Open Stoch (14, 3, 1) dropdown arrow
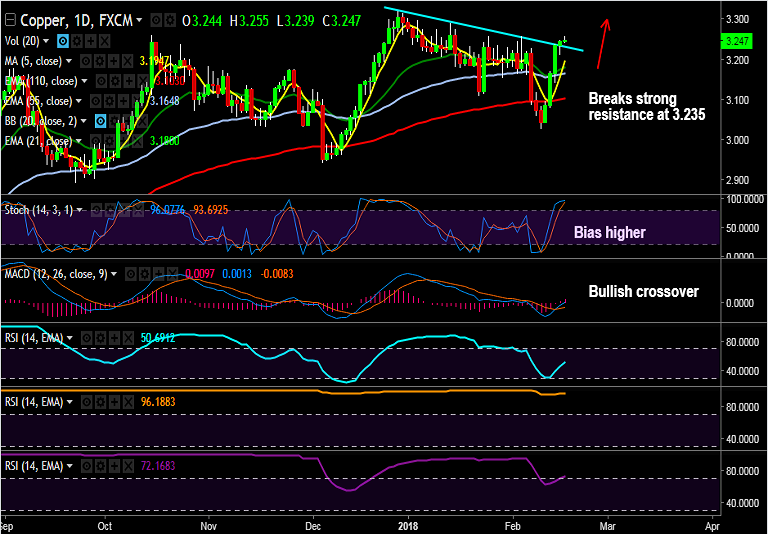Viewport: 768px width, 535px height. click(x=79, y=210)
